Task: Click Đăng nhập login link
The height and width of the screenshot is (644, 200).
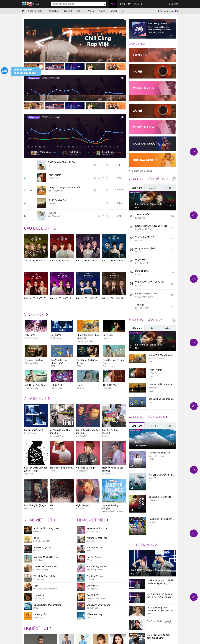Action: click(173, 4)
